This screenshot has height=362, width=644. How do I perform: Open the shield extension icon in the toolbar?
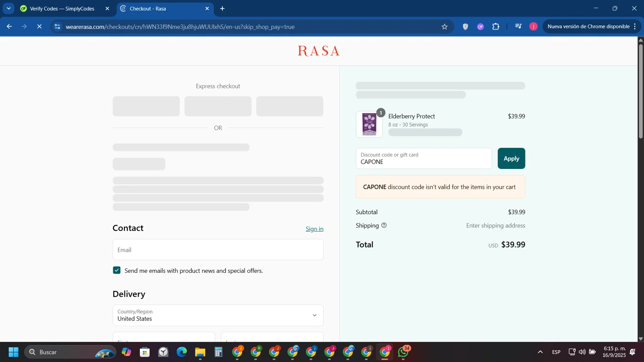click(465, 27)
